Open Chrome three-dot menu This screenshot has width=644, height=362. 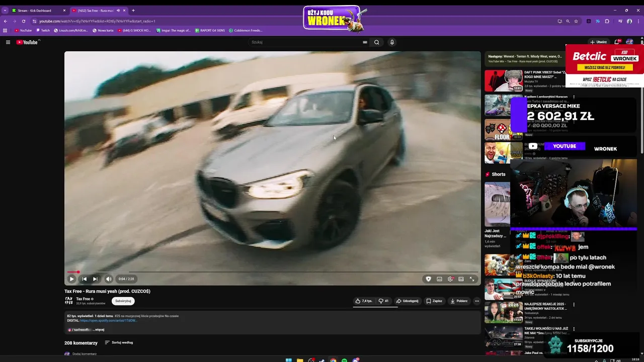point(639,21)
